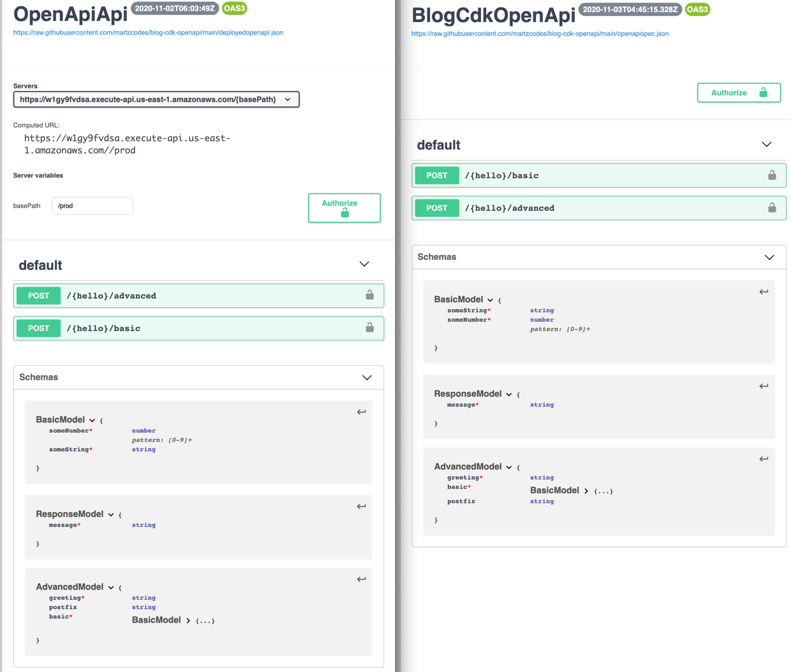
Task: Collapse AdvancedModel schema in left panel
Action: coord(111,588)
